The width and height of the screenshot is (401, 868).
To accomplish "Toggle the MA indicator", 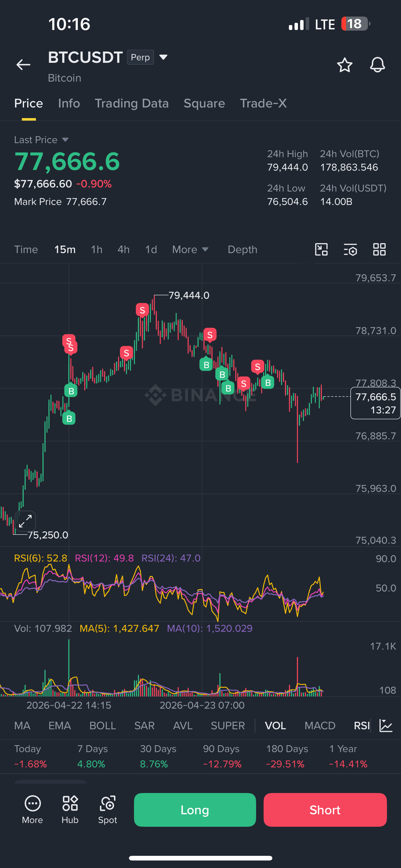I will 22,726.
